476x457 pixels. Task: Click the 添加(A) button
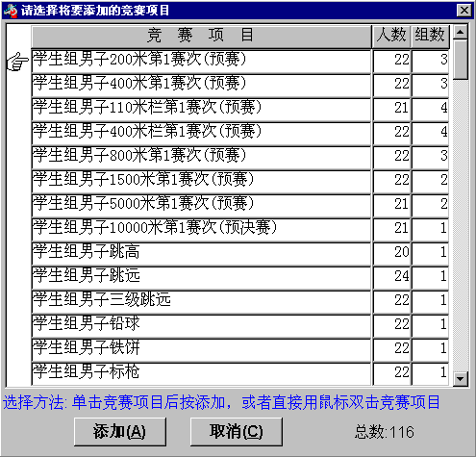click(x=120, y=432)
